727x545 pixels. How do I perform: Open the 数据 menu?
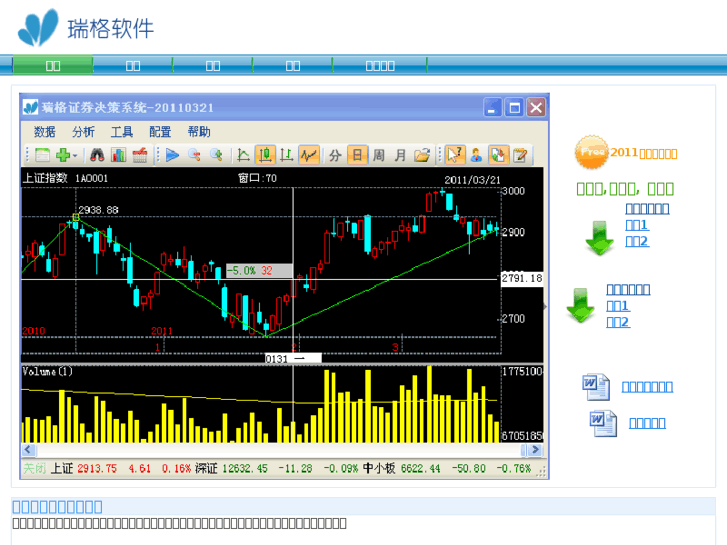click(45, 132)
